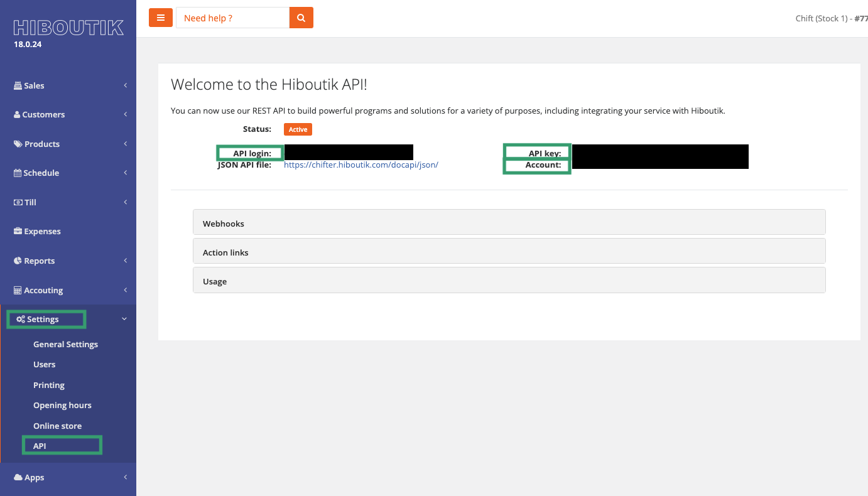The image size is (868, 496).
Task: Open the Users settings page
Action: [x=45, y=364]
